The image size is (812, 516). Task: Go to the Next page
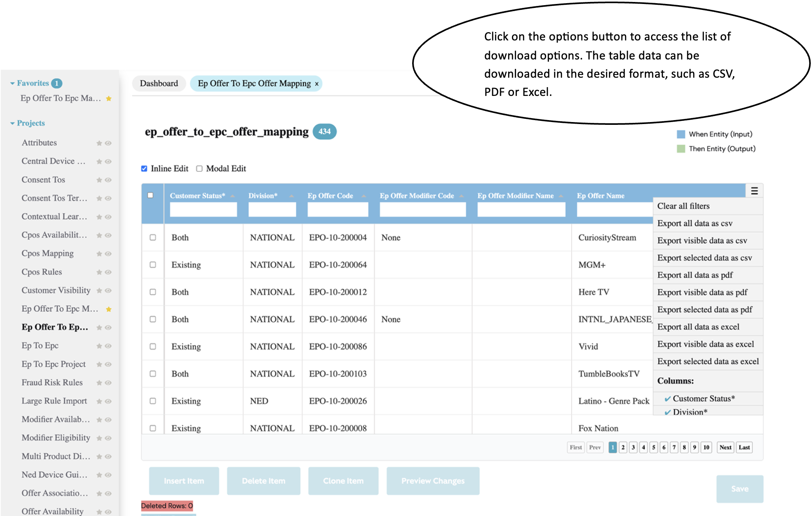pos(725,447)
